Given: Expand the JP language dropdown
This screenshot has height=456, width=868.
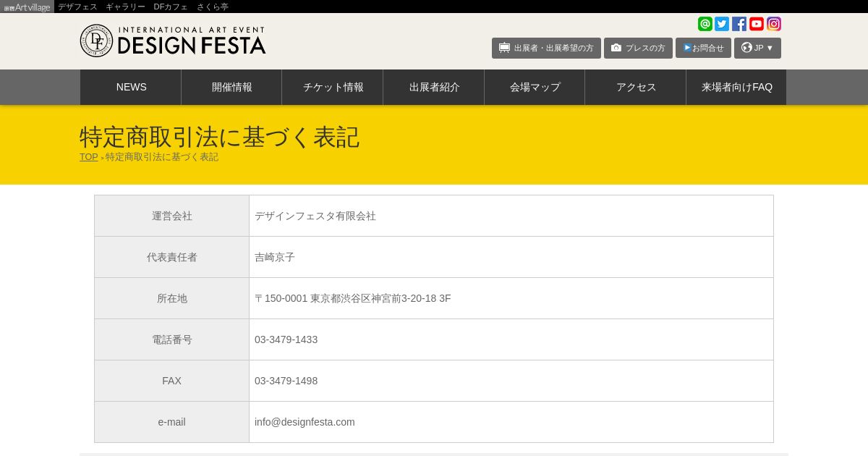Looking at the screenshot, I should pyautogui.click(x=757, y=48).
